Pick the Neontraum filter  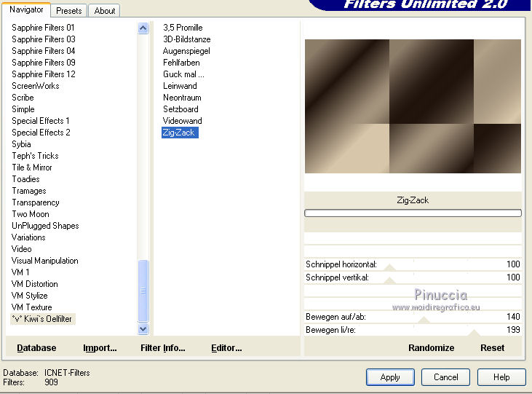coord(182,98)
